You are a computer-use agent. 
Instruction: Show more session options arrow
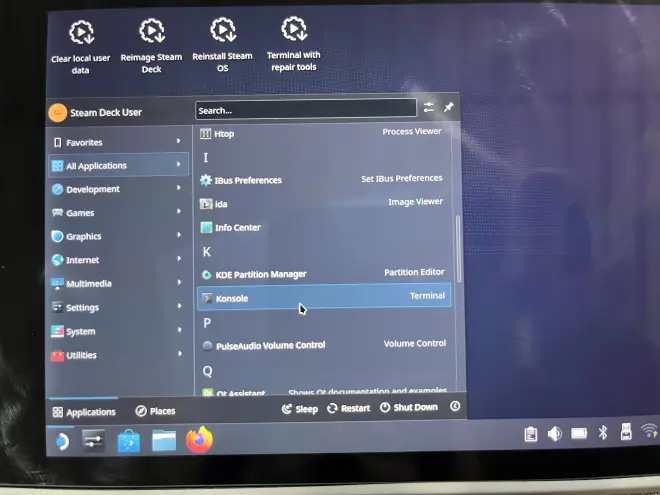[x=455, y=406]
